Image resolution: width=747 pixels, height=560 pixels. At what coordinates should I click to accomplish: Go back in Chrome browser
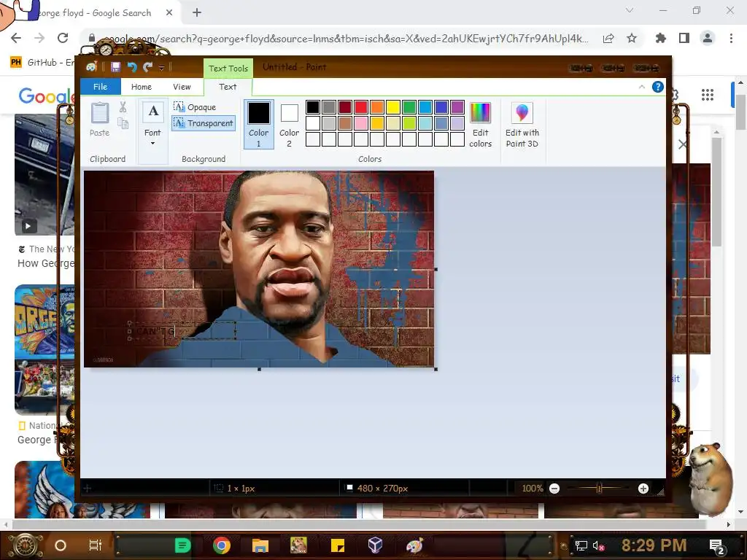[16, 38]
